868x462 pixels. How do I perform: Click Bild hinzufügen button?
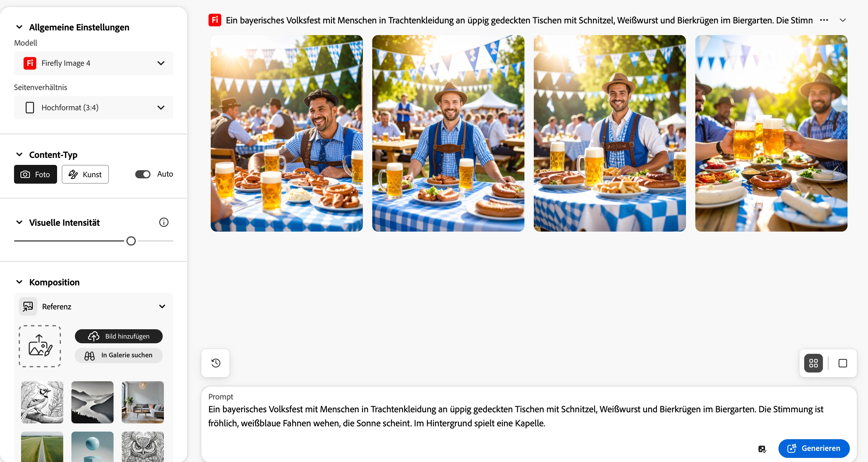click(119, 336)
